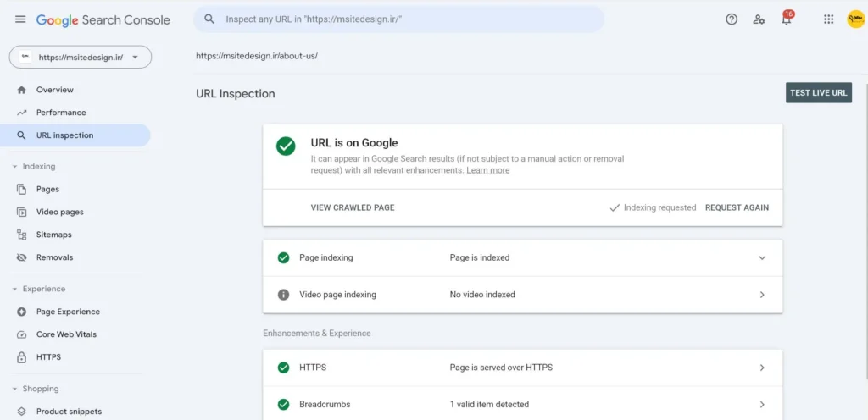The width and height of the screenshot is (868, 420).
Task: Open the property selector dropdown msitedesign.ir
Action: [x=81, y=57]
